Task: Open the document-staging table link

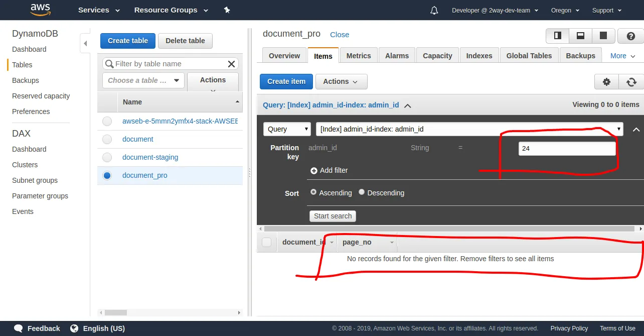Action: tap(150, 157)
